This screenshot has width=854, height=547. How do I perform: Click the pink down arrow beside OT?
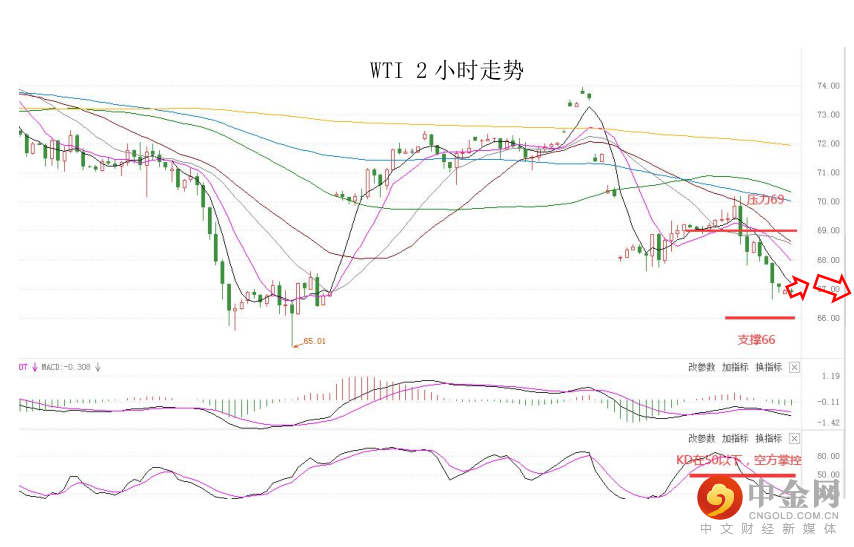(34, 367)
